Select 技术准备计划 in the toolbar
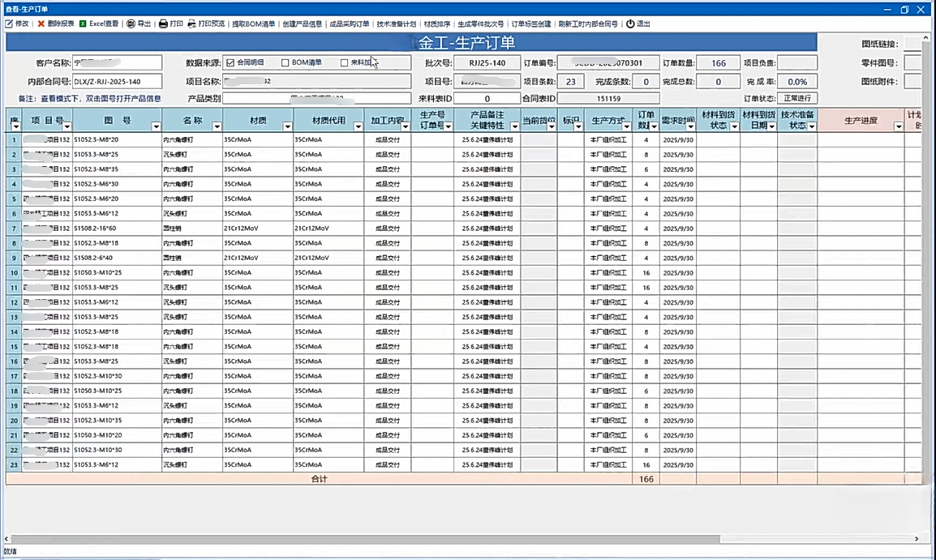Viewport: 936px width, 560px height. (396, 24)
